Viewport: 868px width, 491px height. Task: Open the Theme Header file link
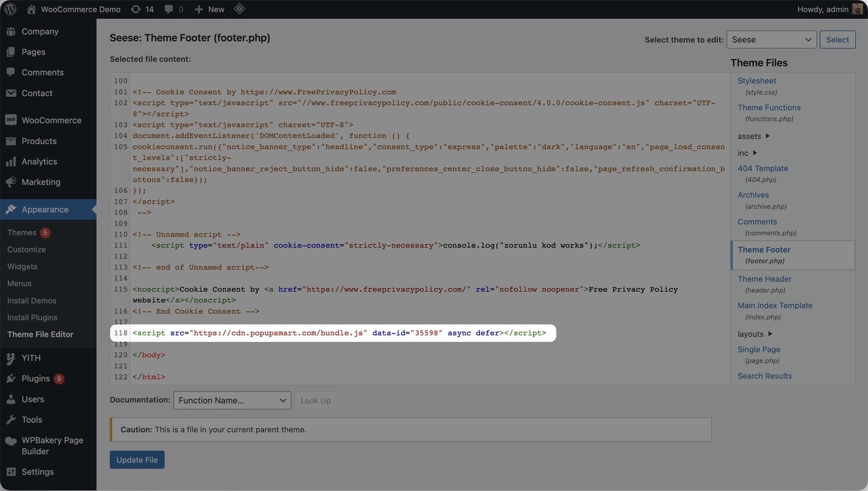point(765,279)
